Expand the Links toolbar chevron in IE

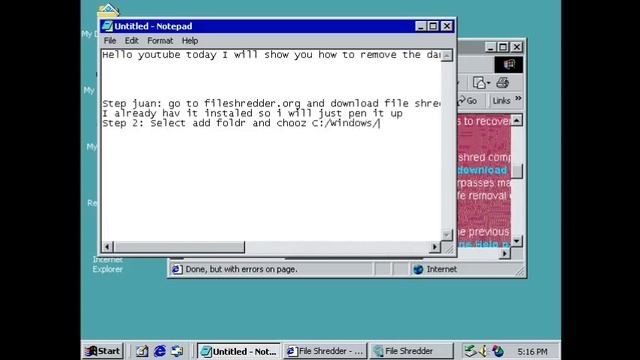518,98
